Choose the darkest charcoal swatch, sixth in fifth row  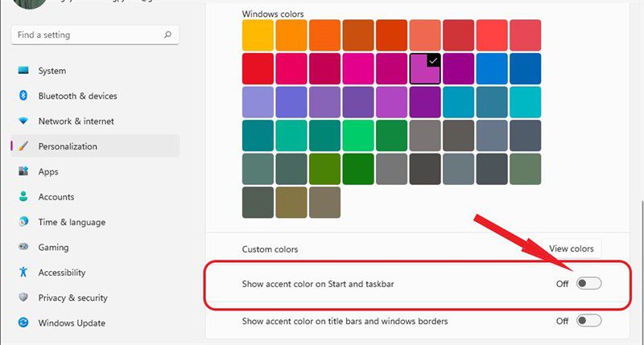[425, 169]
